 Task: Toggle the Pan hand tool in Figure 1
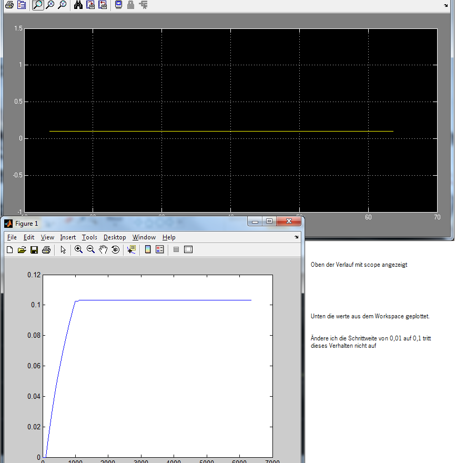(x=103, y=249)
